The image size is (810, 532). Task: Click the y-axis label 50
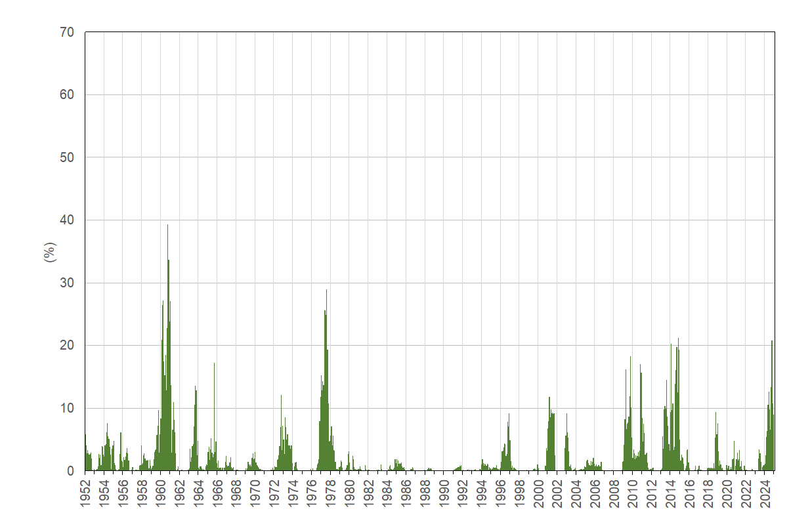tap(68, 157)
